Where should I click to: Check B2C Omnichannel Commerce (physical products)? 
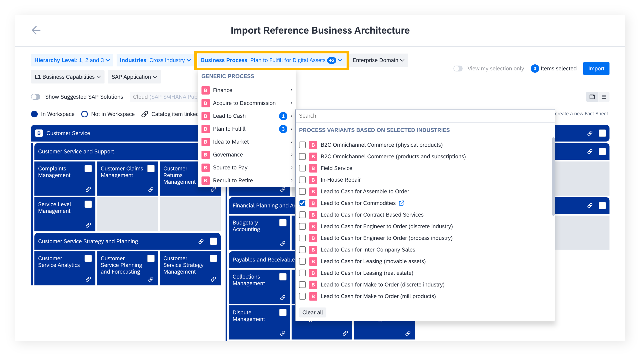click(x=302, y=145)
